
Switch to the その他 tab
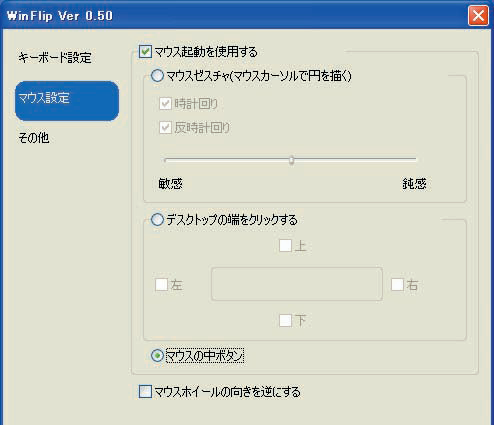coord(34,138)
